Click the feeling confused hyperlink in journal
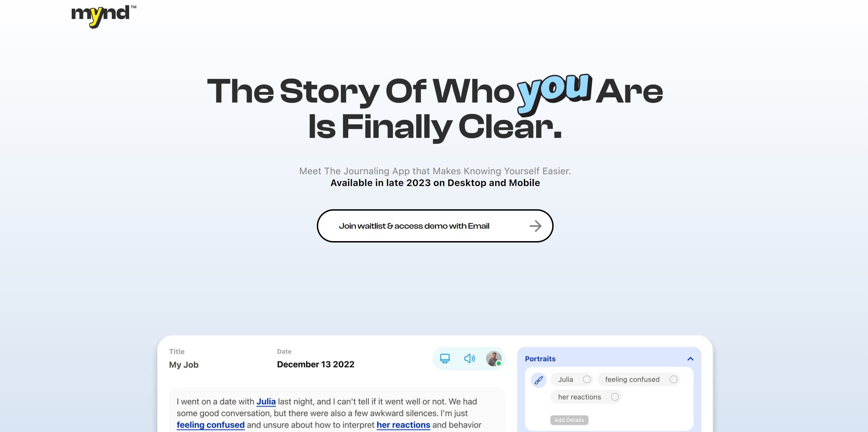 [x=211, y=424]
